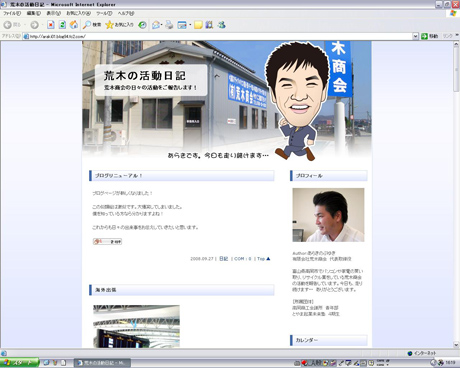This screenshot has width=460, height=368.
Task: Click the post date 2008.09.27
Action: pos(202,259)
